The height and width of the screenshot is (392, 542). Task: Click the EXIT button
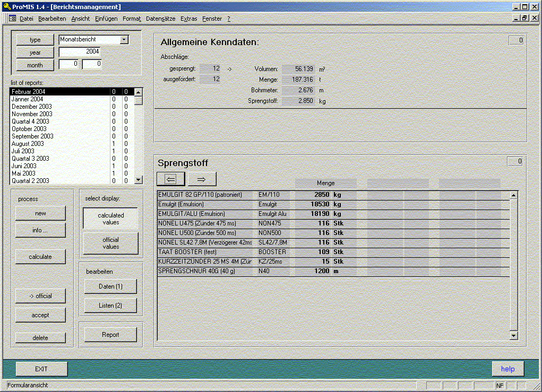[x=41, y=369]
